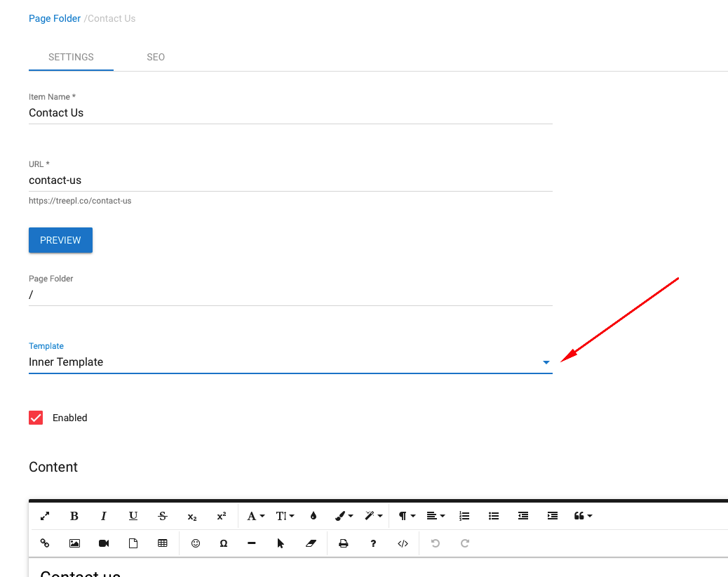Select the SETTINGS tab
Screen dimensions: 728x577
point(71,57)
